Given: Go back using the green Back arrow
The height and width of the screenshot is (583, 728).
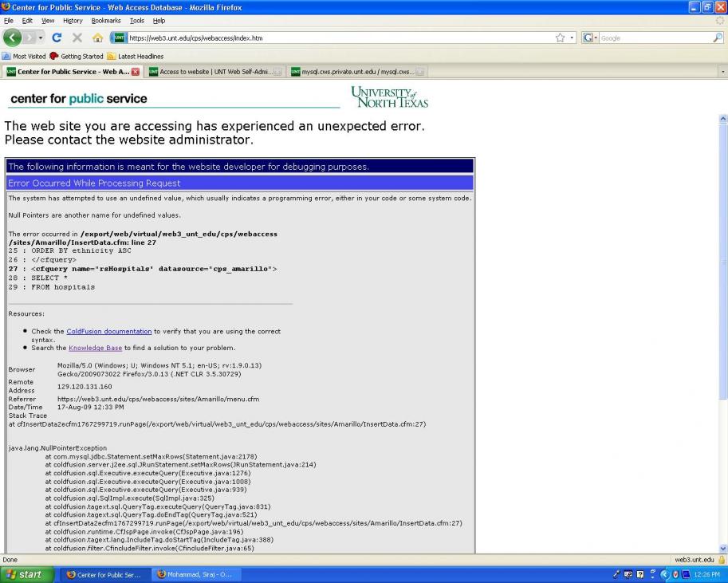Looking at the screenshot, I should tap(13, 37).
